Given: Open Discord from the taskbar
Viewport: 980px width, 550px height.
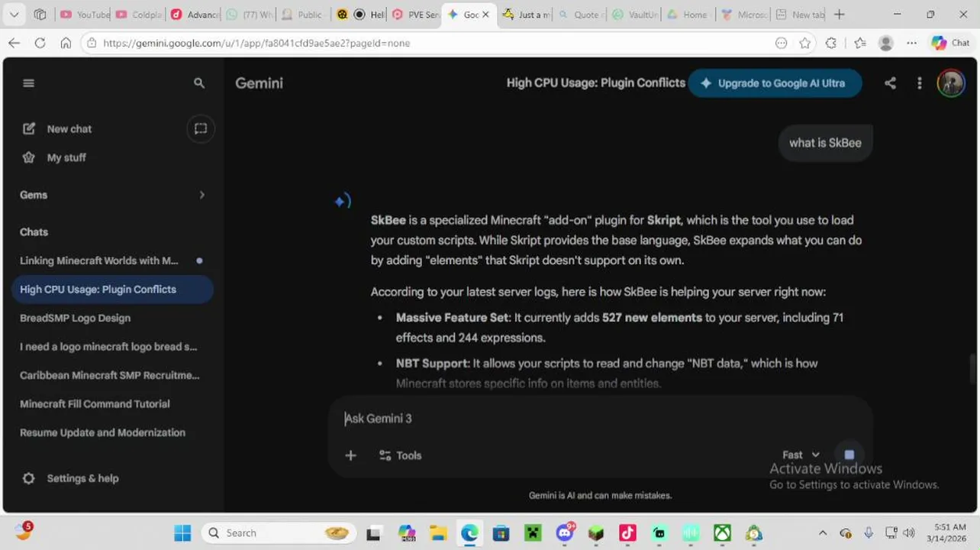Looking at the screenshot, I should (565, 532).
